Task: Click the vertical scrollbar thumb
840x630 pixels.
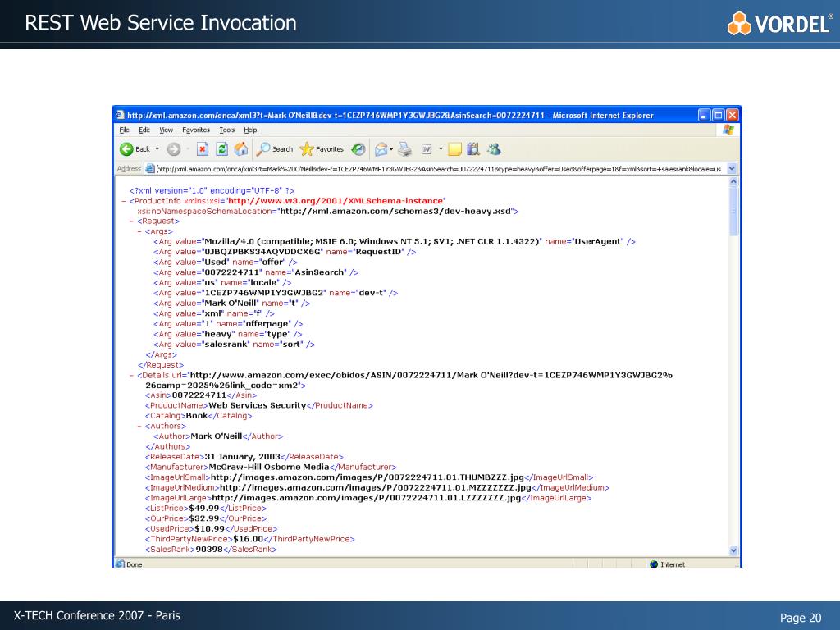Action: coord(733,211)
